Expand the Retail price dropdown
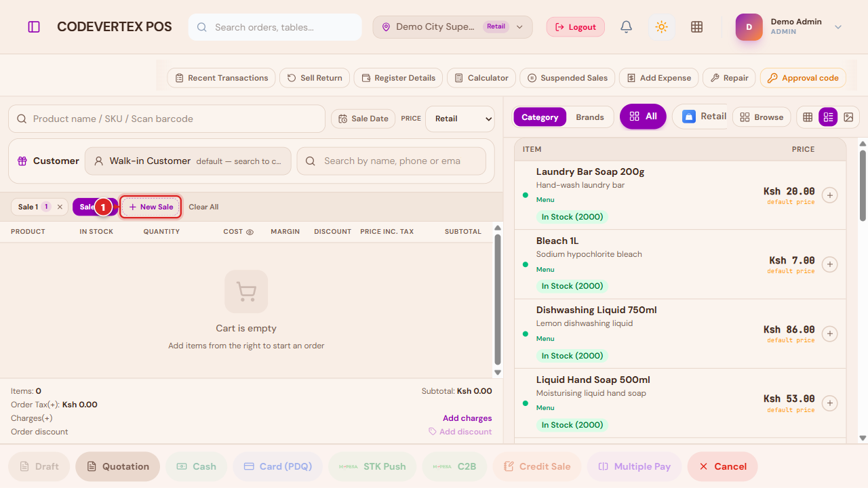The width and height of the screenshot is (868, 488). 460,119
